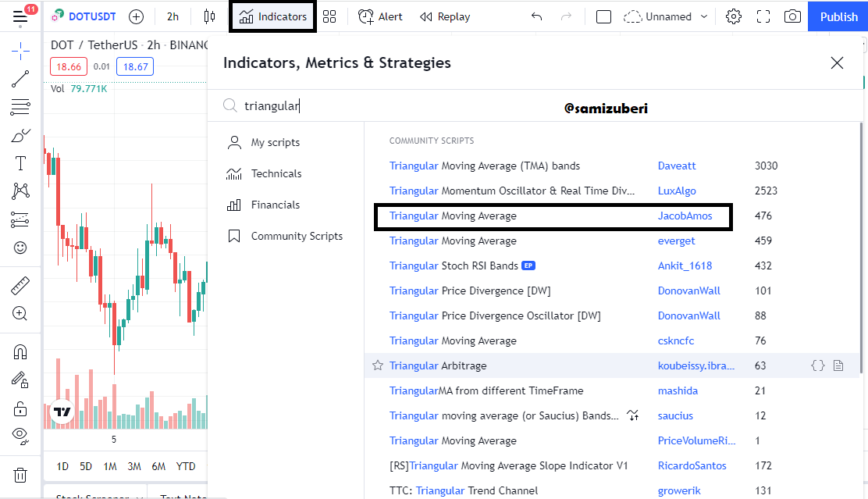Set chart range to YTD
This screenshot has width=868, height=499.
click(x=186, y=466)
